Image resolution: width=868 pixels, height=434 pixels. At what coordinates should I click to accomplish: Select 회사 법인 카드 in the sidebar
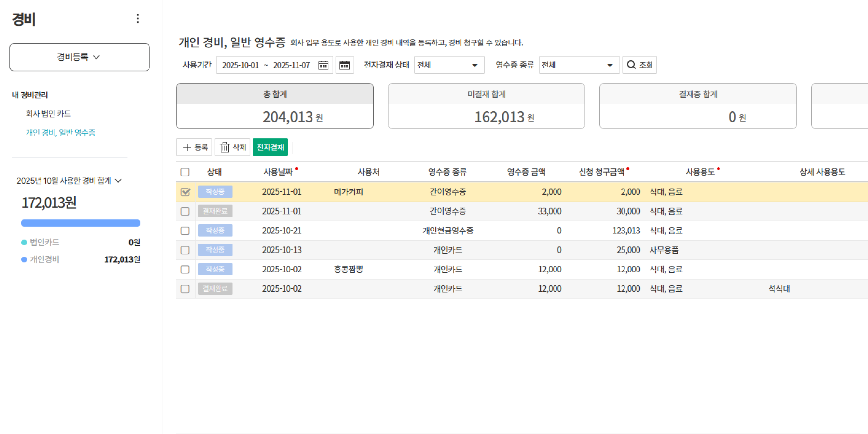coord(48,113)
